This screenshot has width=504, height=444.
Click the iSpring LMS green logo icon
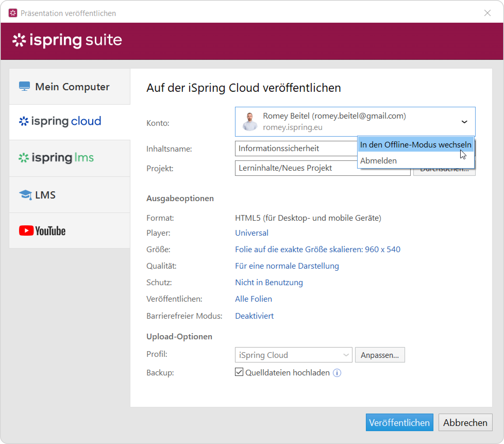click(x=23, y=158)
